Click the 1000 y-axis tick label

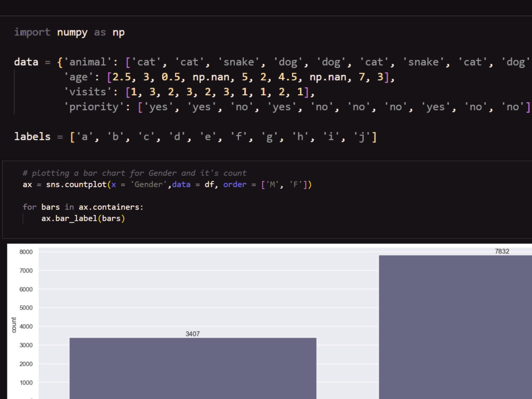pos(26,383)
